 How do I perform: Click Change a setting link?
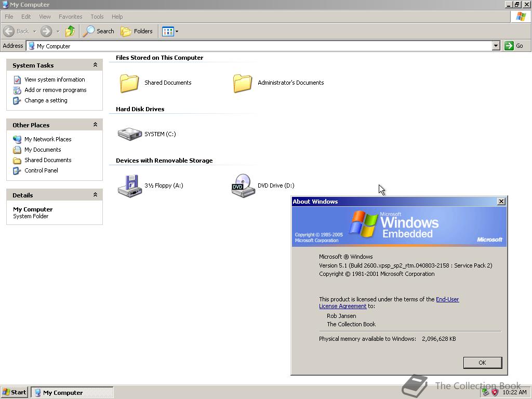pyautogui.click(x=46, y=100)
